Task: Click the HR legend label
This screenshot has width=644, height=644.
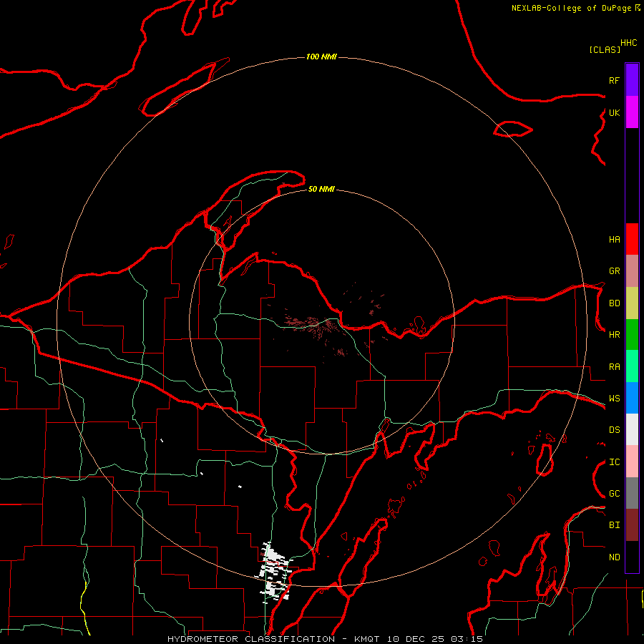Action: click(x=614, y=335)
